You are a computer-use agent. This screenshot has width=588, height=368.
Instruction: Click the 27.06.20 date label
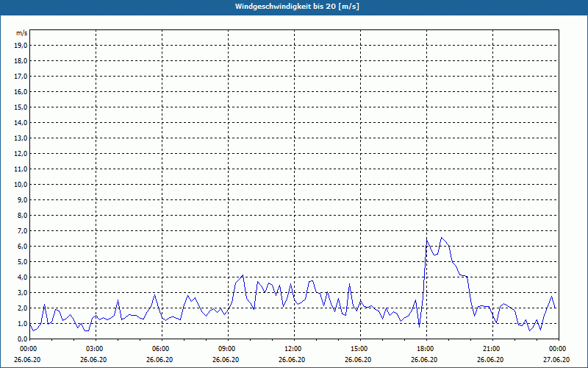tap(556, 360)
